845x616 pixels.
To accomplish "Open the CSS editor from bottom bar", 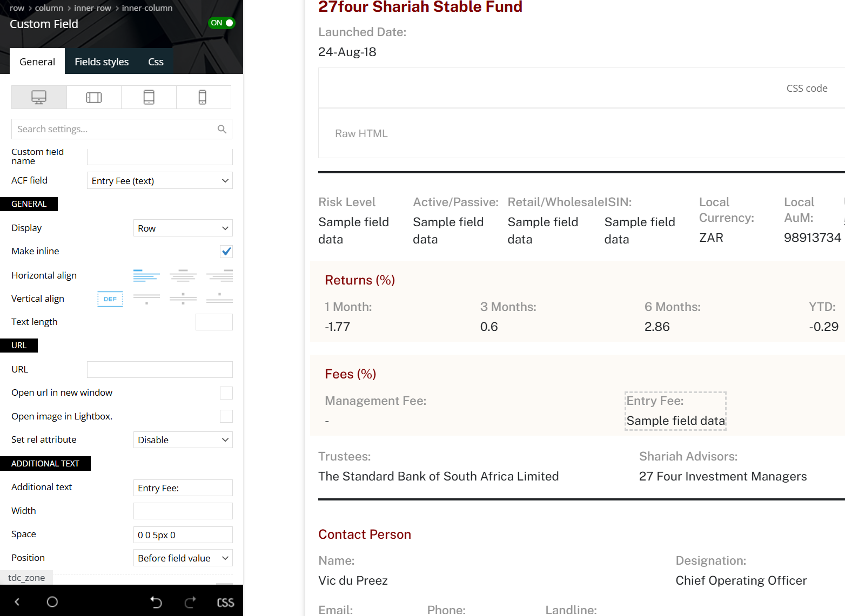I will pos(225,603).
